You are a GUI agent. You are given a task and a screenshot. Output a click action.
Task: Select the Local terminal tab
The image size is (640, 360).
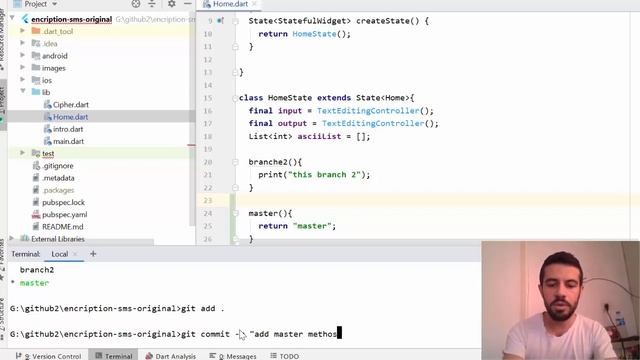click(x=60, y=254)
